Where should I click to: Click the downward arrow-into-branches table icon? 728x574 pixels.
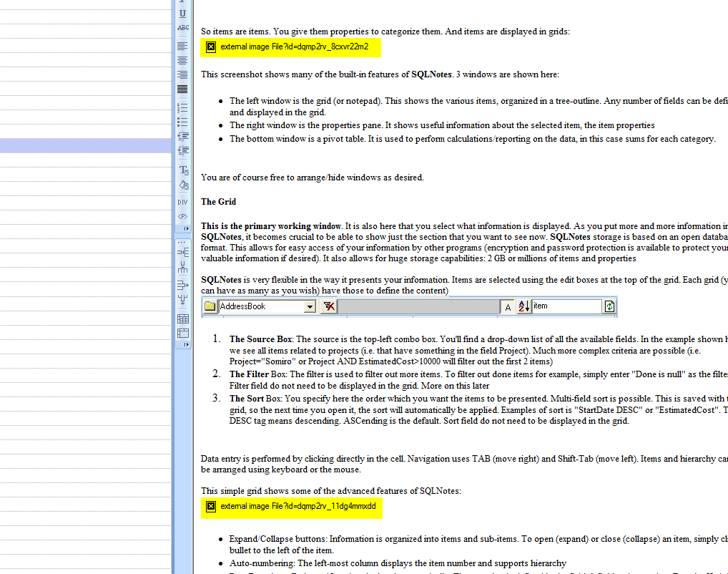pyautogui.click(x=183, y=267)
